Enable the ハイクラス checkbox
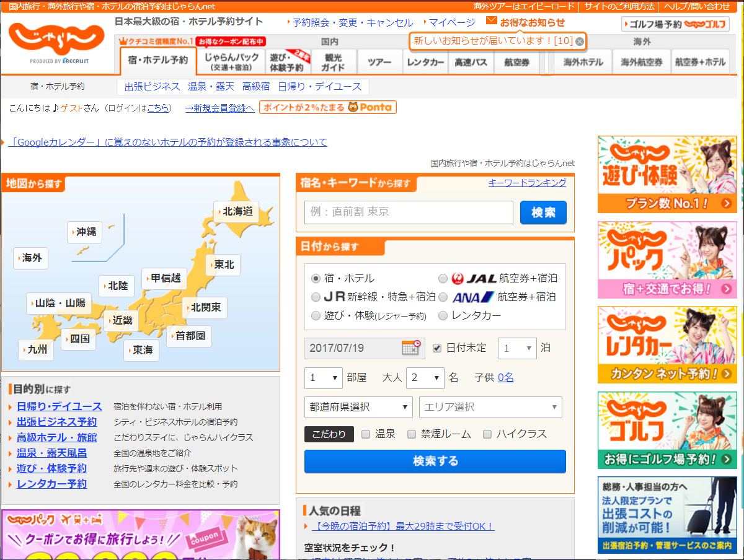 pyautogui.click(x=487, y=434)
